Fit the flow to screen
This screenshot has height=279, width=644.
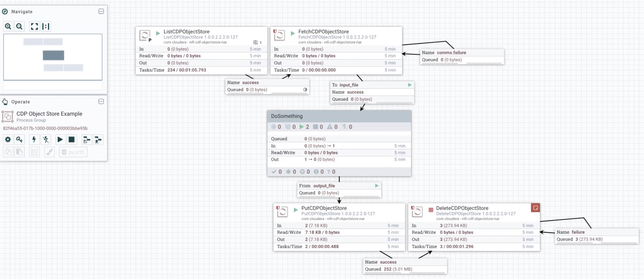34,26
